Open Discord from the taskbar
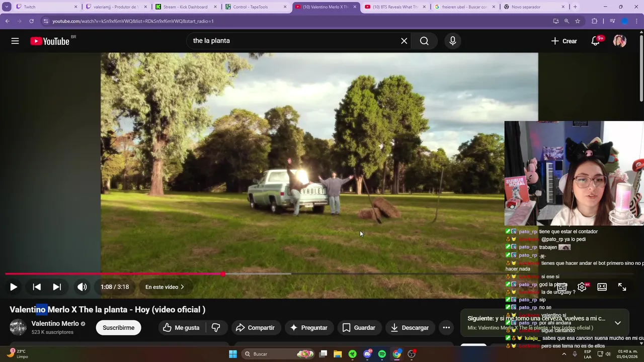Image resolution: width=644 pixels, height=362 pixels. click(367, 354)
